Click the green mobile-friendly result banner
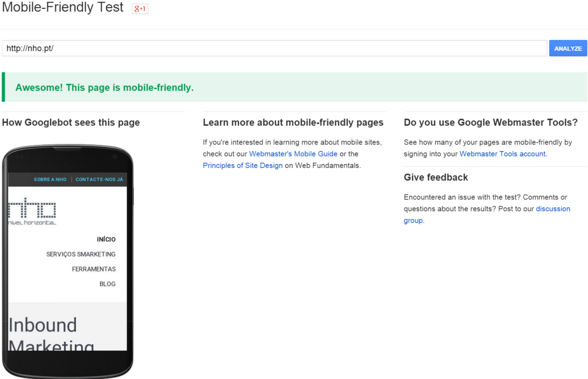The width and height of the screenshot is (588, 379). [x=294, y=88]
